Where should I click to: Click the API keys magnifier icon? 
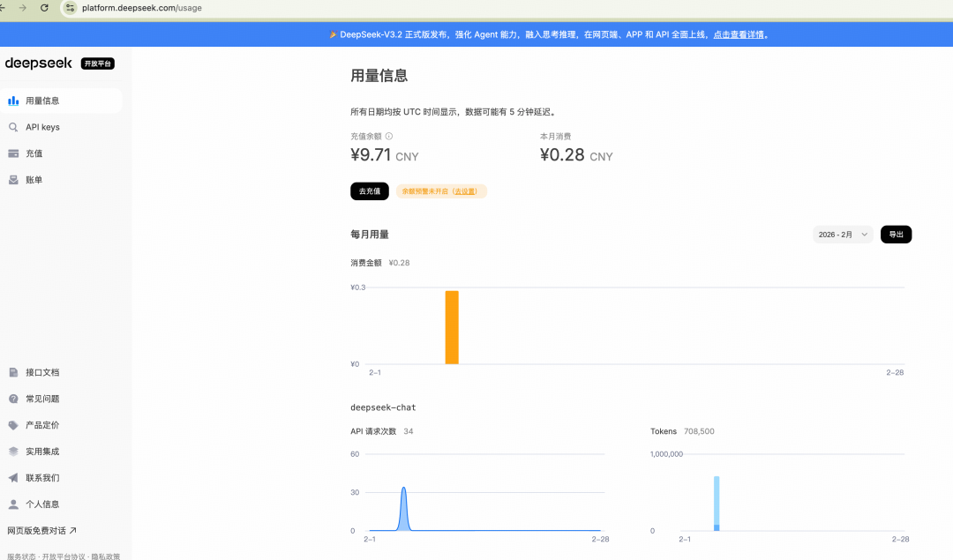coord(13,127)
